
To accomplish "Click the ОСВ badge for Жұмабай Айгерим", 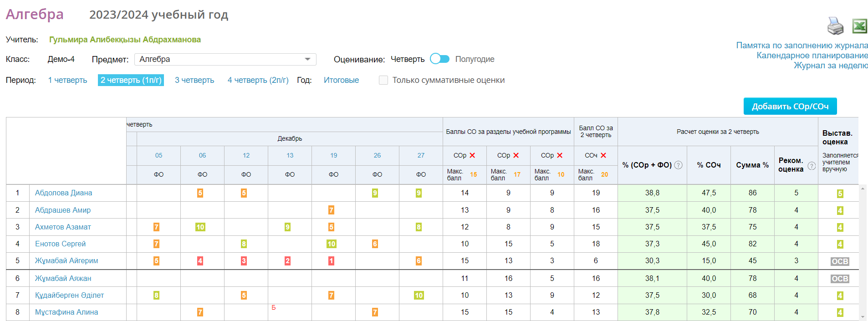I will (x=840, y=261).
